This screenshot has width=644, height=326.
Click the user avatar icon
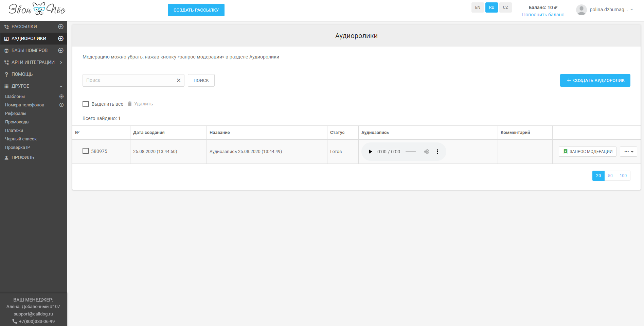coord(581,10)
